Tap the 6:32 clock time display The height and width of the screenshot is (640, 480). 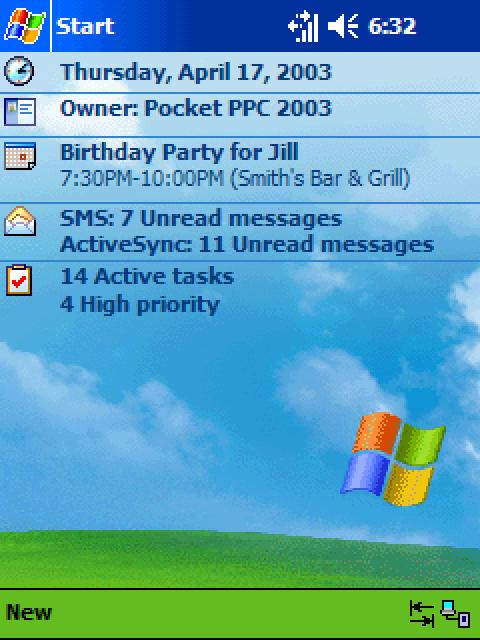(392, 26)
